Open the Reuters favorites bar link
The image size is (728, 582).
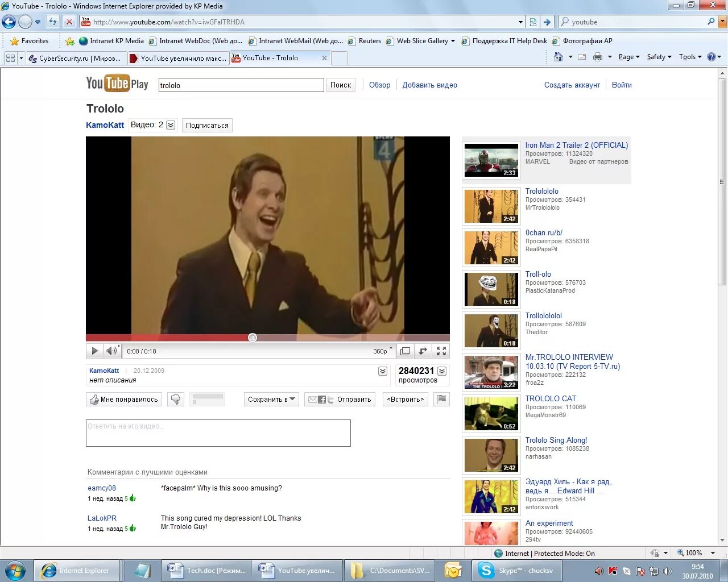(x=365, y=41)
